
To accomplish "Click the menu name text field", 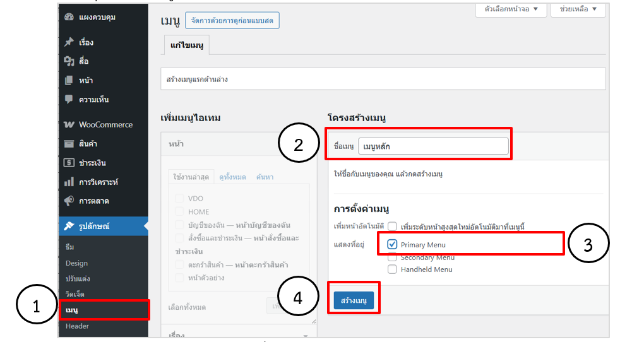I will point(432,146).
